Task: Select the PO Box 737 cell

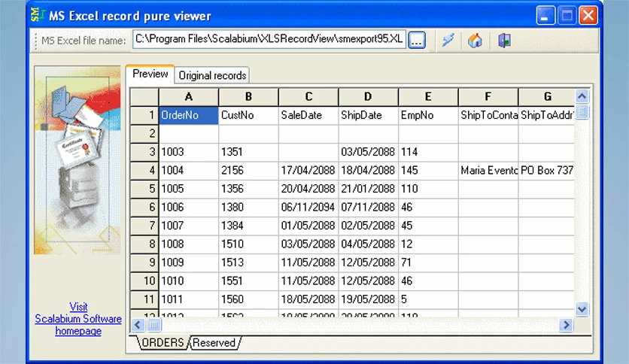Action: tap(546, 171)
